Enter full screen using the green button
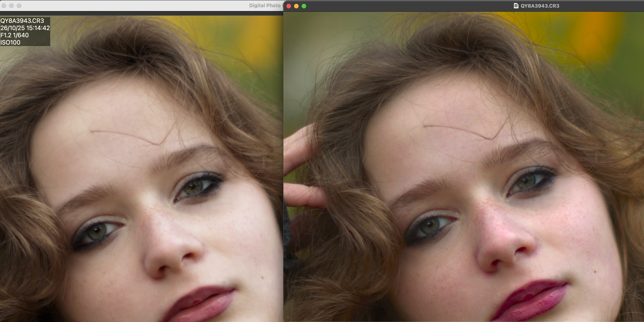The height and width of the screenshot is (322, 644). coord(304,6)
